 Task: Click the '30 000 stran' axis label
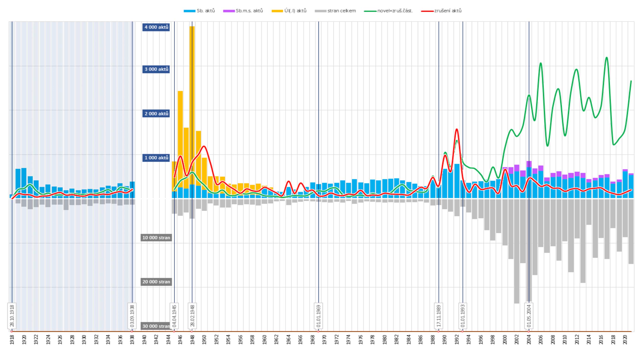[x=155, y=326]
